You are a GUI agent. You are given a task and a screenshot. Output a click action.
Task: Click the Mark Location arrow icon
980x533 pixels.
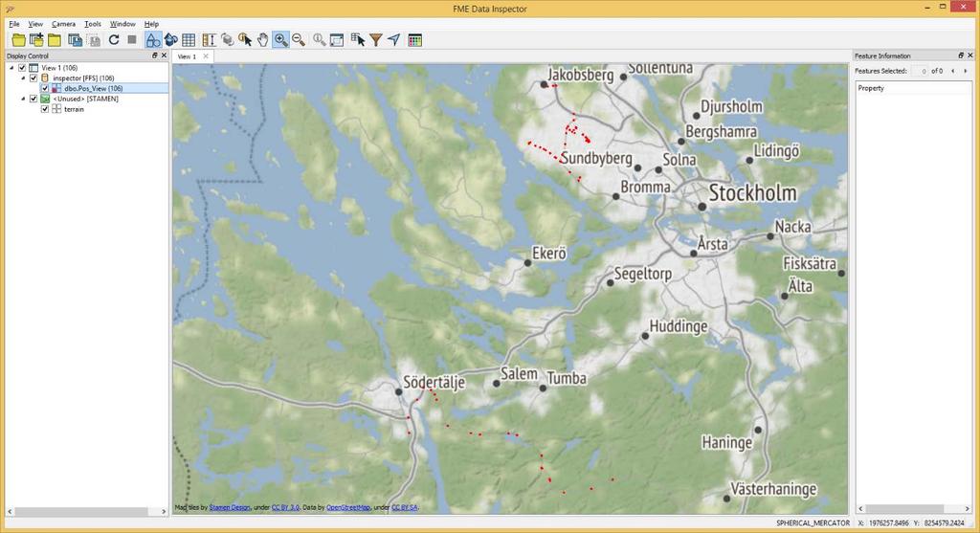pyautogui.click(x=393, y=40)
